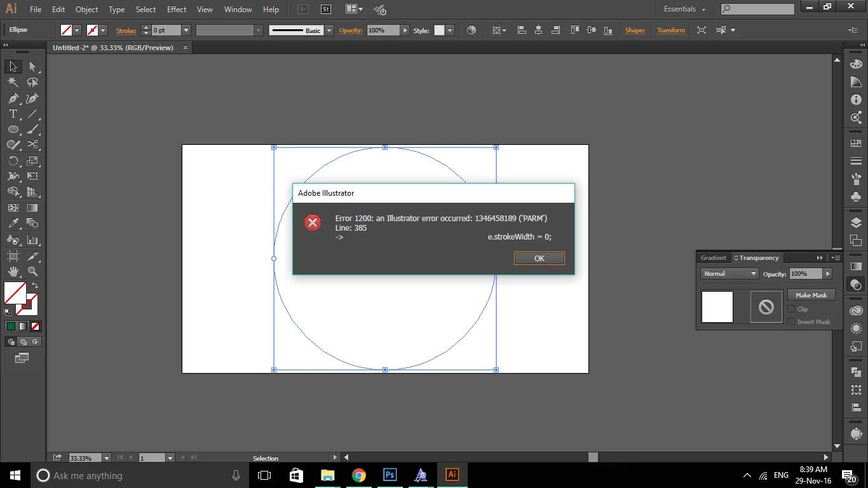Open the Object menu
The width and height of the screenshot is (868, 488).
[x=87, y=10]
